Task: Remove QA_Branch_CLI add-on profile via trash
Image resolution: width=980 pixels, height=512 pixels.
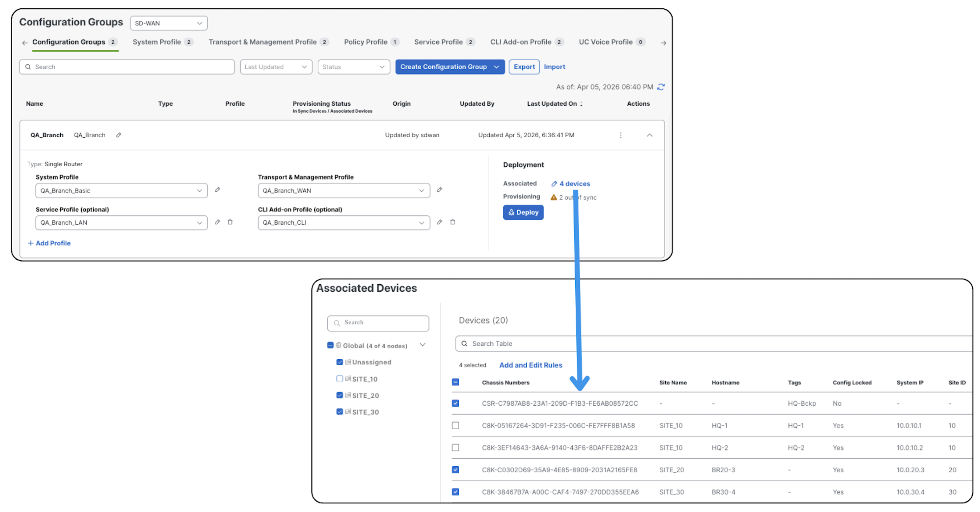Action: 452,222
